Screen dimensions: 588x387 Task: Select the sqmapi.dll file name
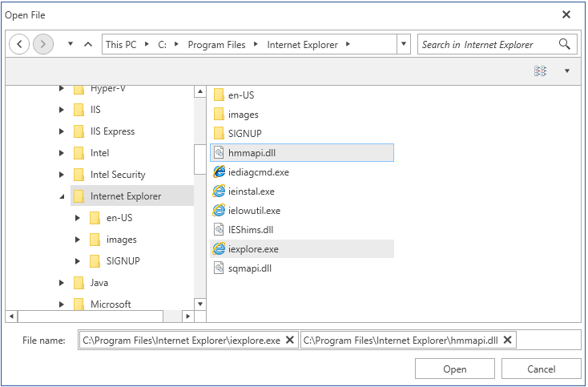(250, 268)
